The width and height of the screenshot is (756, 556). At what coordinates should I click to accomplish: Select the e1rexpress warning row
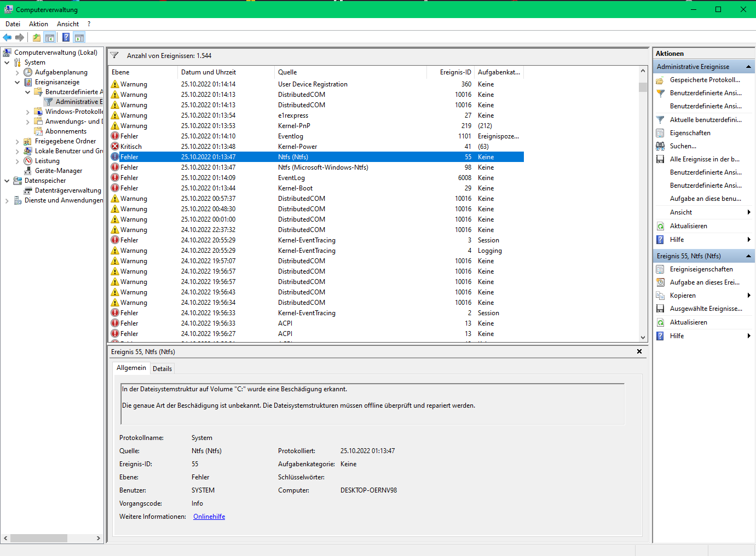tap(316, 115)
